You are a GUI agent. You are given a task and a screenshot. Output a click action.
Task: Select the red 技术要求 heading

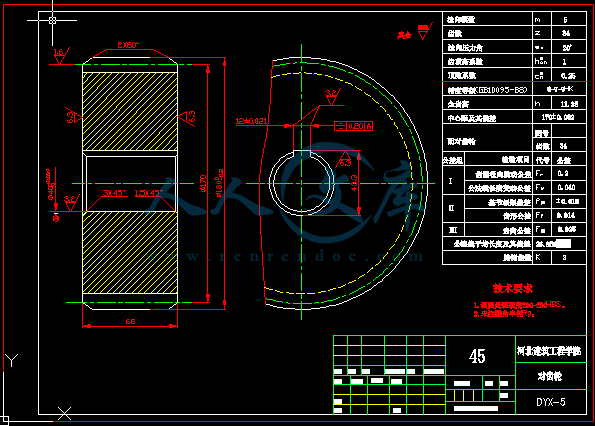click(x=513, y=288)
